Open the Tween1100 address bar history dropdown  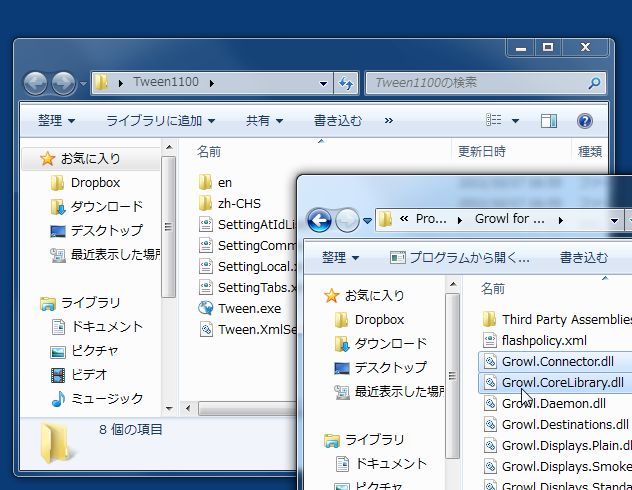323,83
